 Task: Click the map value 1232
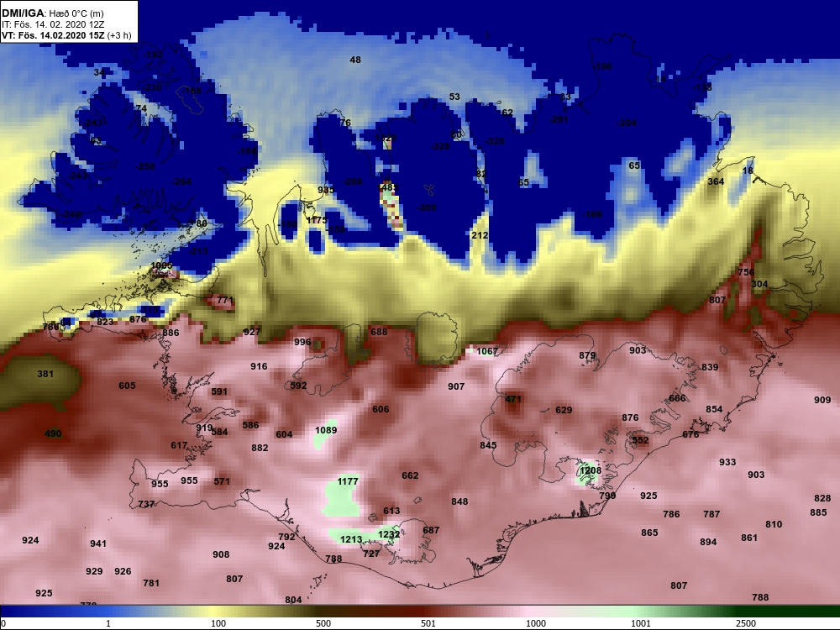tap(389, 534)
